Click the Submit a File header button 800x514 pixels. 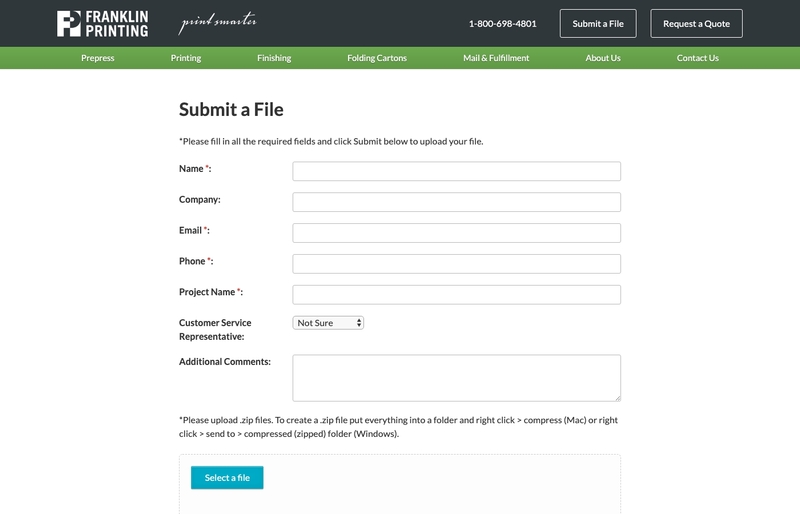[x=598, y=23]
